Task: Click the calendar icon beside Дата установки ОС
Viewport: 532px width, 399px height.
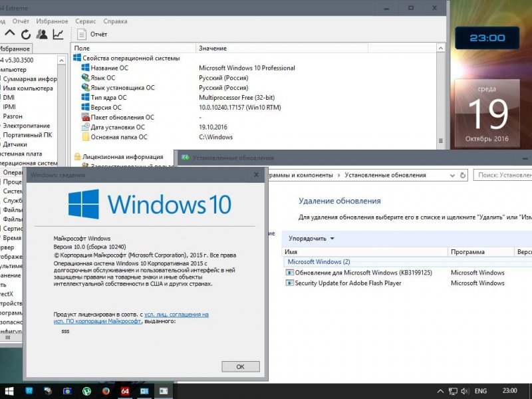Action: point(86,127)
